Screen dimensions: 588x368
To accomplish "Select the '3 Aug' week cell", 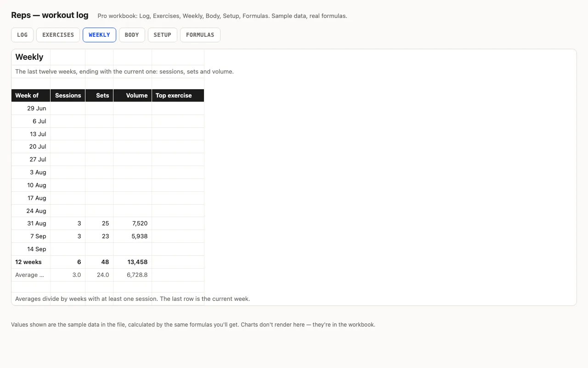I will [31, 172].
